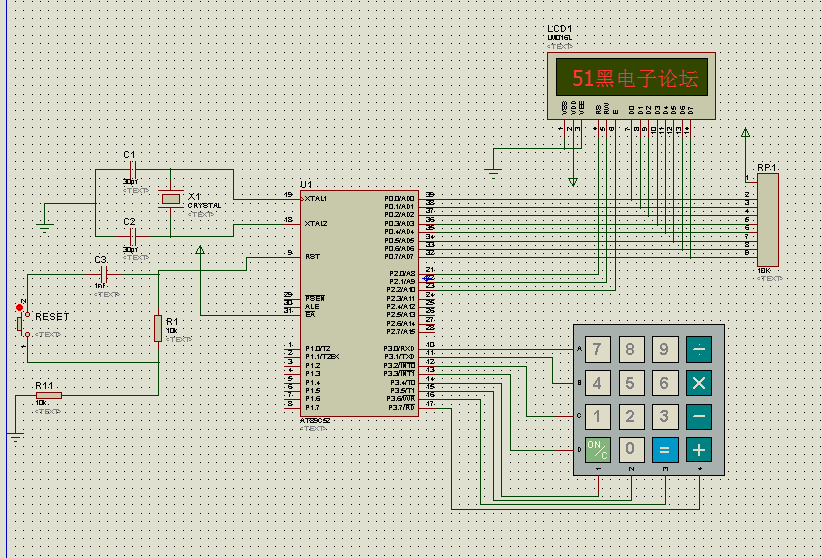
Task: Select the X1 crystal oscillator component
Action: pos(172,200)
